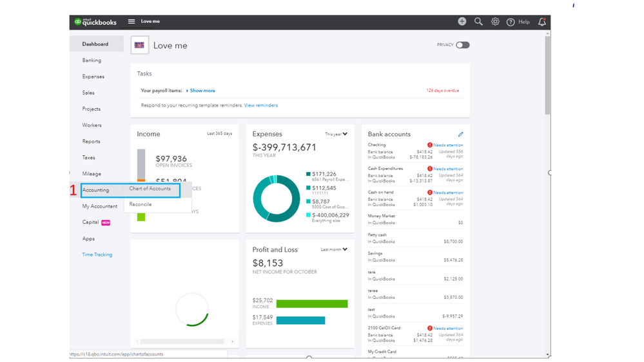Image resolution: width=644 pixels, height=362 pixels.
Task: Select Chart of Accounts from submenu
Action: [x=150, y=189]
